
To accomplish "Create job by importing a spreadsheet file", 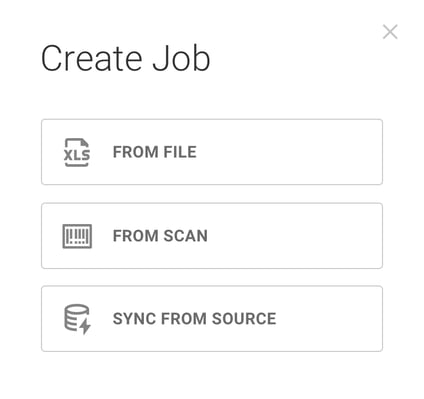I will (x=212, y=152).
